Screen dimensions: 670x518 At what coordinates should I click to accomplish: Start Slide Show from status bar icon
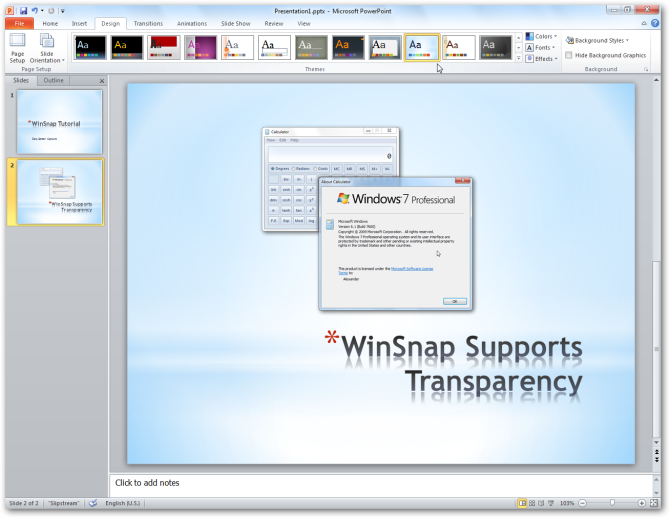pyautogui.click(x=551, y=503)
